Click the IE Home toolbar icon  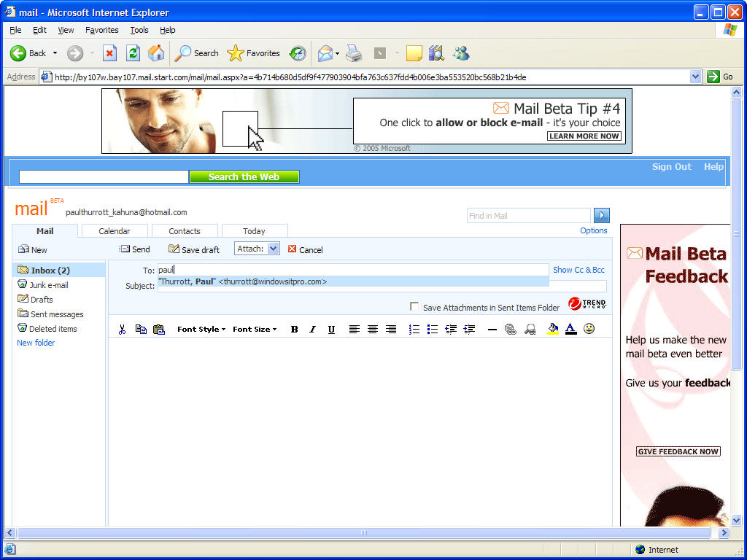point(156,53)
